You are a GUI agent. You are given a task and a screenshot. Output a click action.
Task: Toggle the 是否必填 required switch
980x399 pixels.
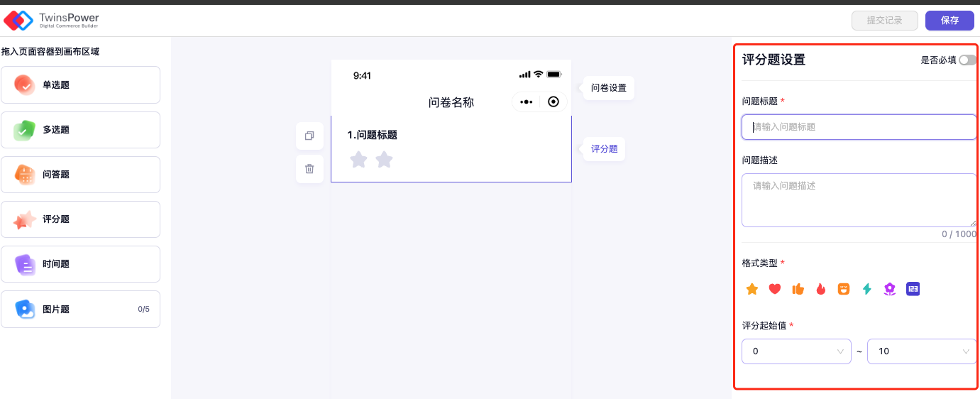967,60
